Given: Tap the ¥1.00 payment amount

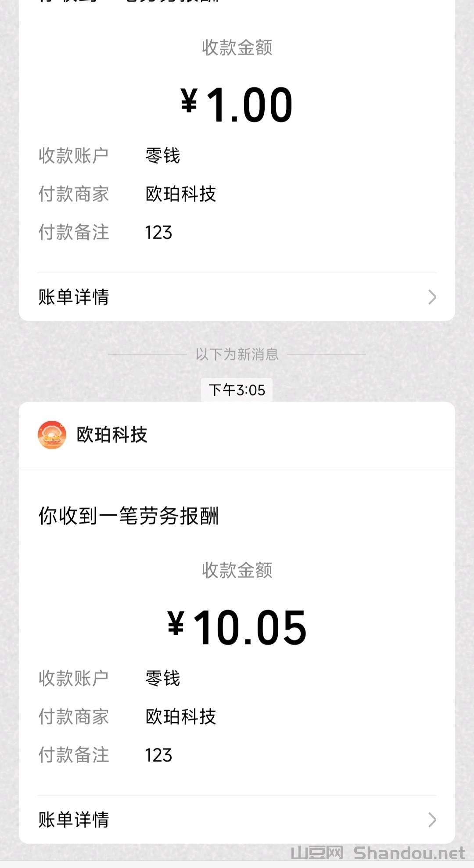Looking at the screenshot, I should (x=237, y=105).
